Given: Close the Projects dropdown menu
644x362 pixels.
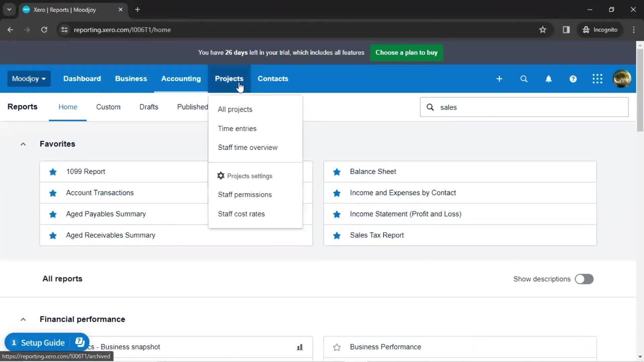Looking at the screenshot, I should pyautogui.click(x=229, y=79).
